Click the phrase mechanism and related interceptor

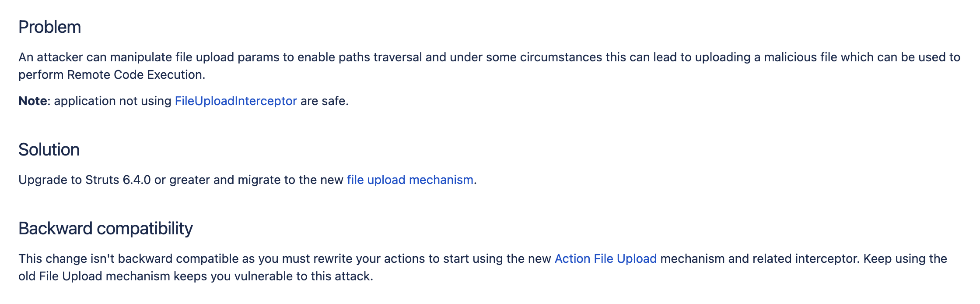coord(758,259)
